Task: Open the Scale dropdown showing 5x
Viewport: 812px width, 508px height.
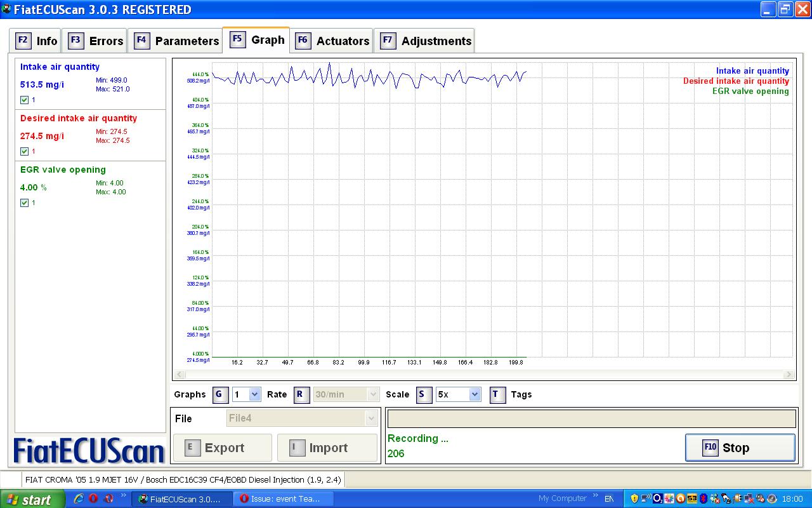Action: coord(458,394)
